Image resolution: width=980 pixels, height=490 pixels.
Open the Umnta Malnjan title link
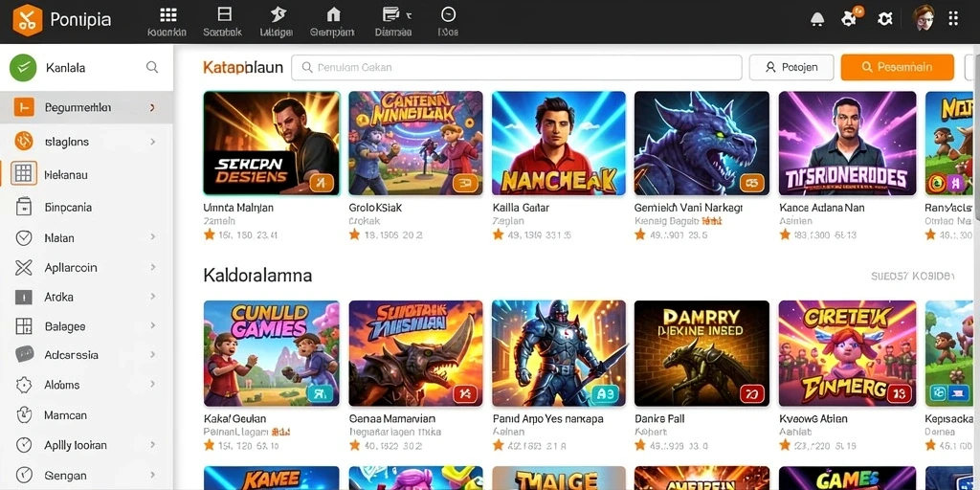(238, 208)
